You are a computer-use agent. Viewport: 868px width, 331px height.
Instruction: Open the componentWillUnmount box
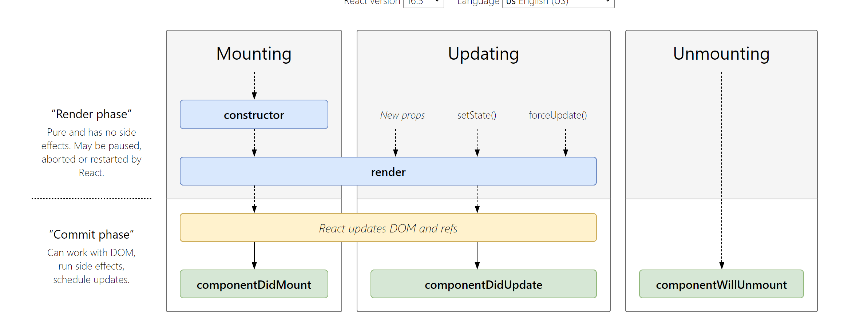(721, 284)
